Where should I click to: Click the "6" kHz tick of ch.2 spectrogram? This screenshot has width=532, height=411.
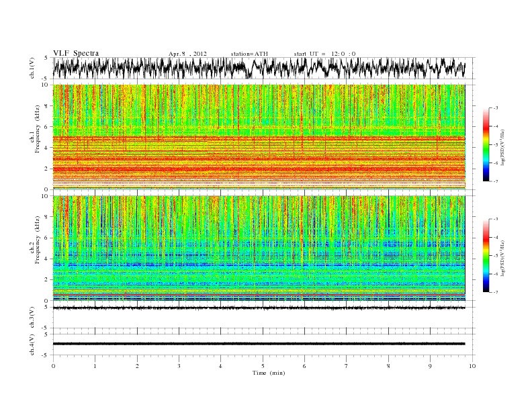pos(46,238)
